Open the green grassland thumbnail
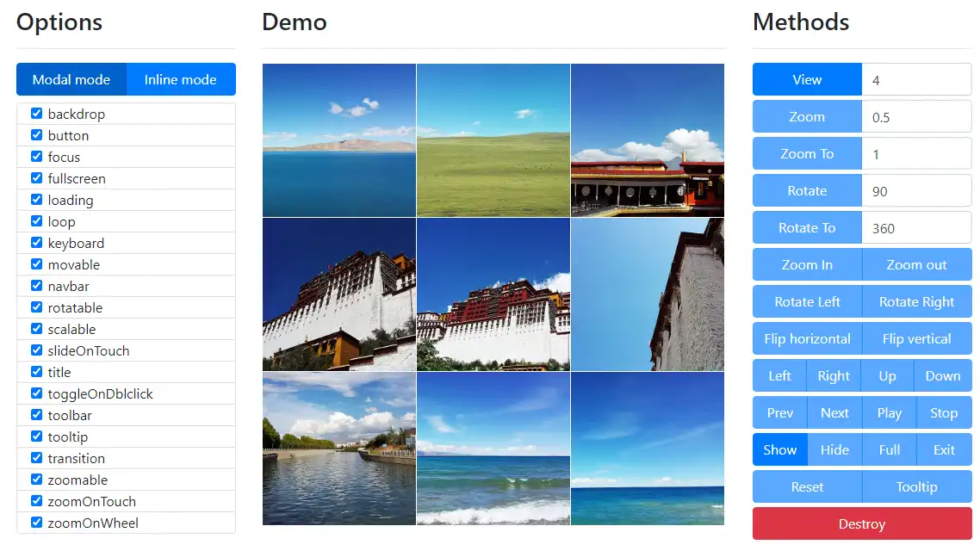Image resolution: width=980 pixels, height=551 pixels. 493,140
